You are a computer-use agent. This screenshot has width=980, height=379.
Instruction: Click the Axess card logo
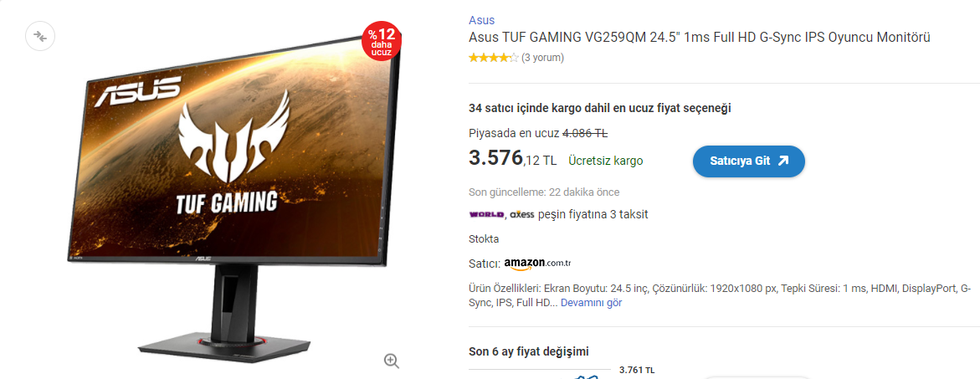(522, 215)
